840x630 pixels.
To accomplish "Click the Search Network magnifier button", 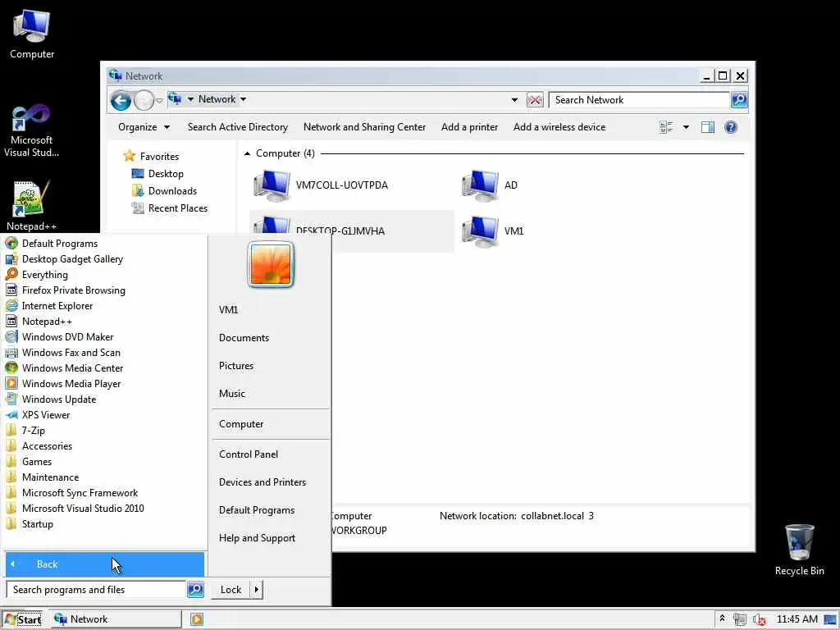I will pos(739,99).
